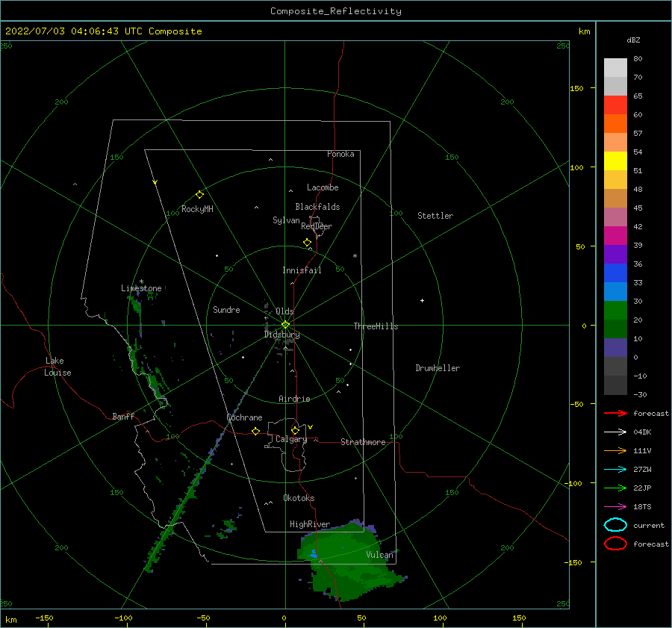The width and height of the screenshot is (672, 628).
Task: Click the 150 tick on right axis
Action: (576, 88)
